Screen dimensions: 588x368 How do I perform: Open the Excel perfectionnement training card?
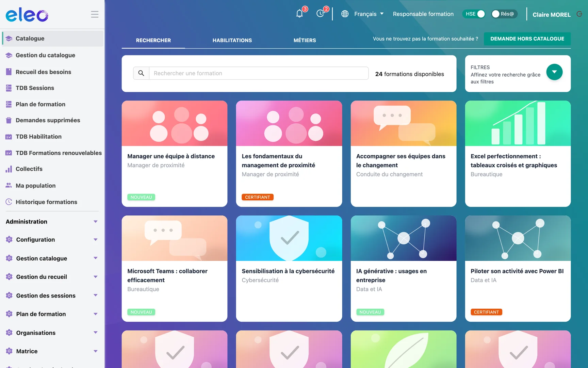[x=518, y=153]
